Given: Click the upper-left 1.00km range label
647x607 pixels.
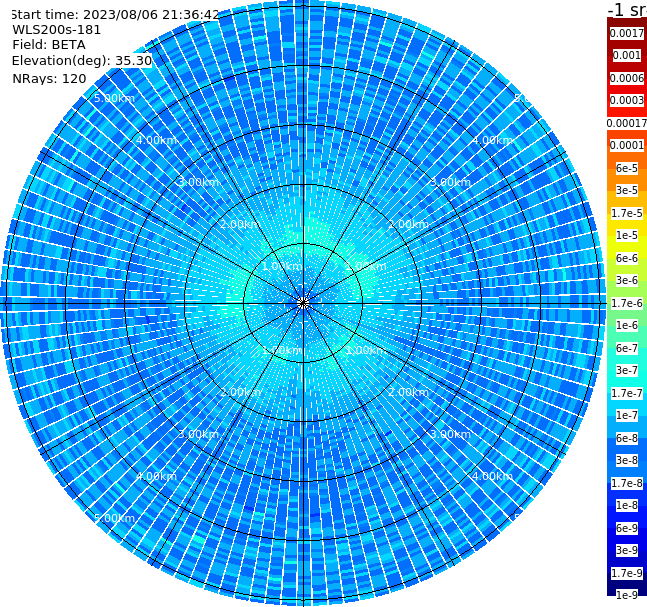Looking at the screenshot, I should pyautogui.click(x=283, y=266).
